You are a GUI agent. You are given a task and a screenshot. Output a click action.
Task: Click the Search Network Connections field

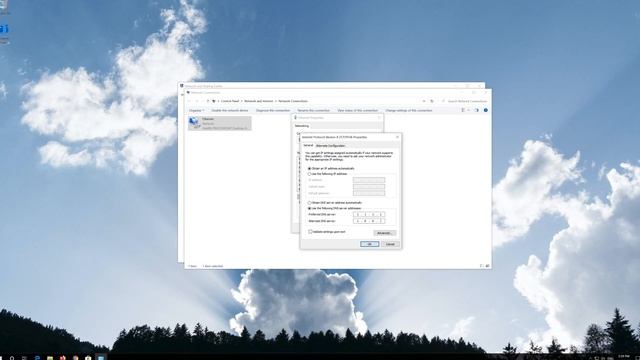(x=464, y=101)
